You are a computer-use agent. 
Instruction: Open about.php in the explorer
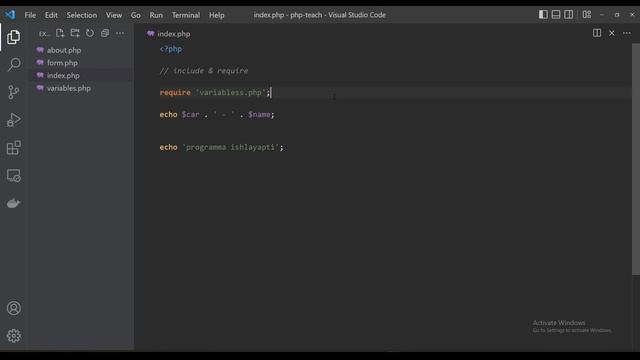(64, 50)
